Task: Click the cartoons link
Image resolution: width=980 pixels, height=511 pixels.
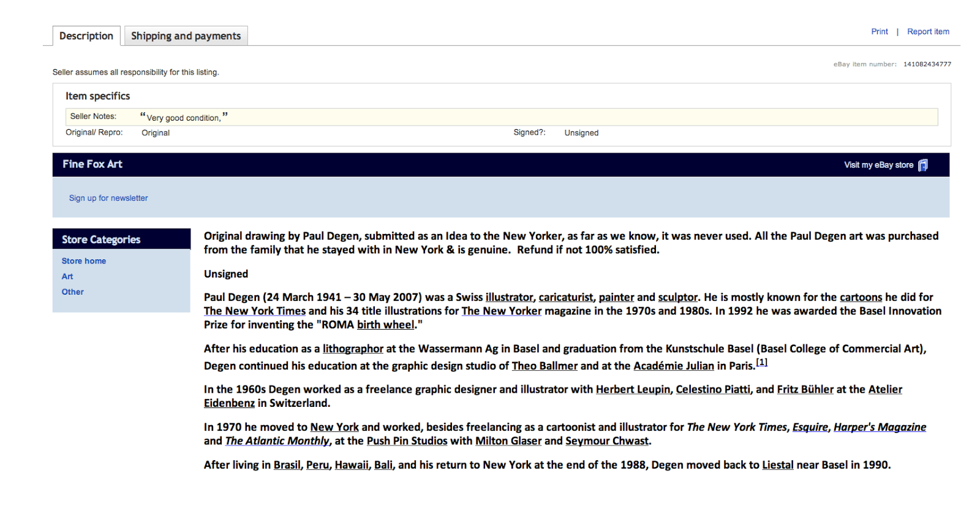Action: (x=861, y=297)
